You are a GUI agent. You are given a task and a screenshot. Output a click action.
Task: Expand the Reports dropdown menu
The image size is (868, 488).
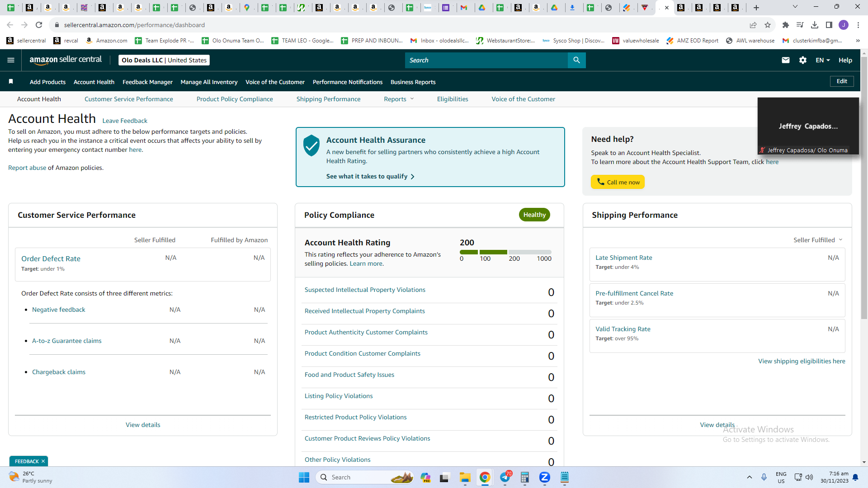click(399, 99)
